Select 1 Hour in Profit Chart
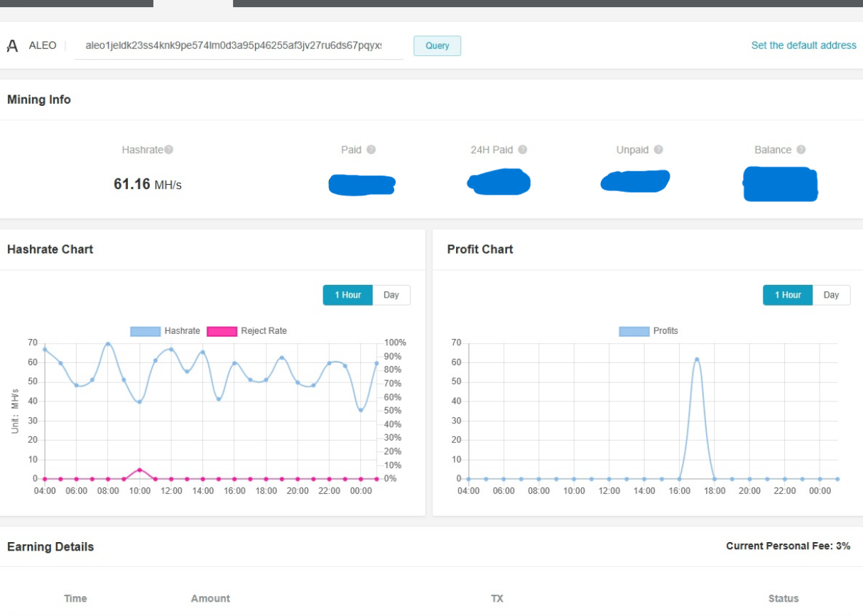This screenshot has height=616, width=863. pos(787,295)
